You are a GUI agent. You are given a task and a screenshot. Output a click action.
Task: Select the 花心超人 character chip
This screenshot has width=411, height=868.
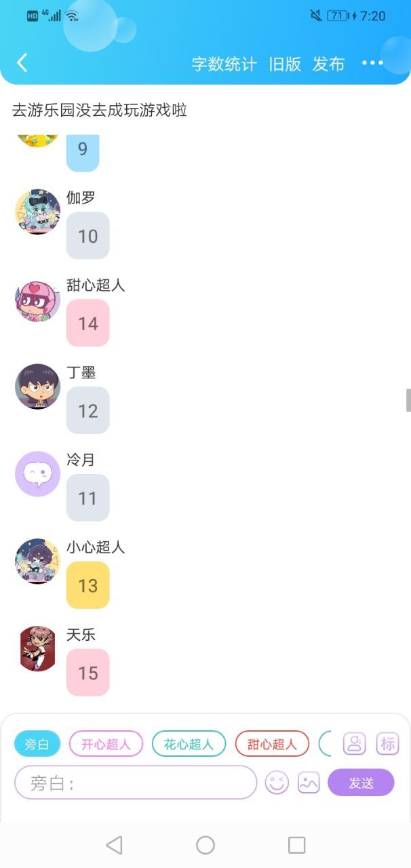[x=189, y=744]
